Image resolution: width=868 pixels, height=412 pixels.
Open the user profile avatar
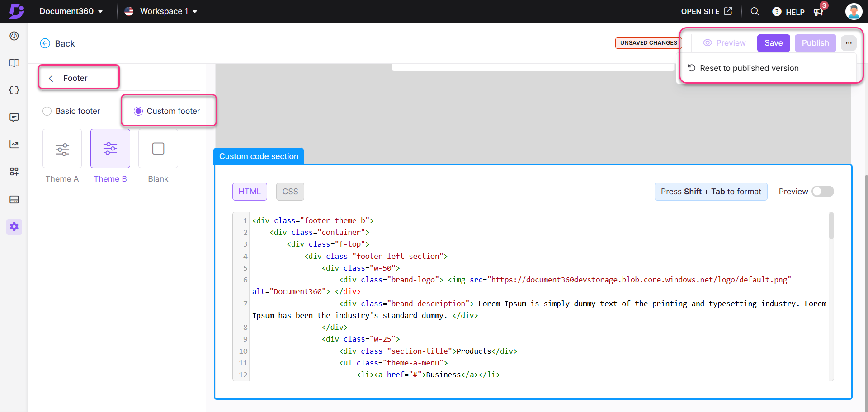[x=854, y=11]
